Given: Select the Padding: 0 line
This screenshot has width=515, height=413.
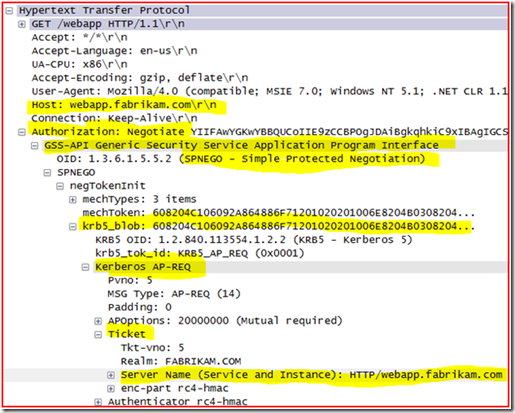Looking at the screenshot, I should (140, 307).
